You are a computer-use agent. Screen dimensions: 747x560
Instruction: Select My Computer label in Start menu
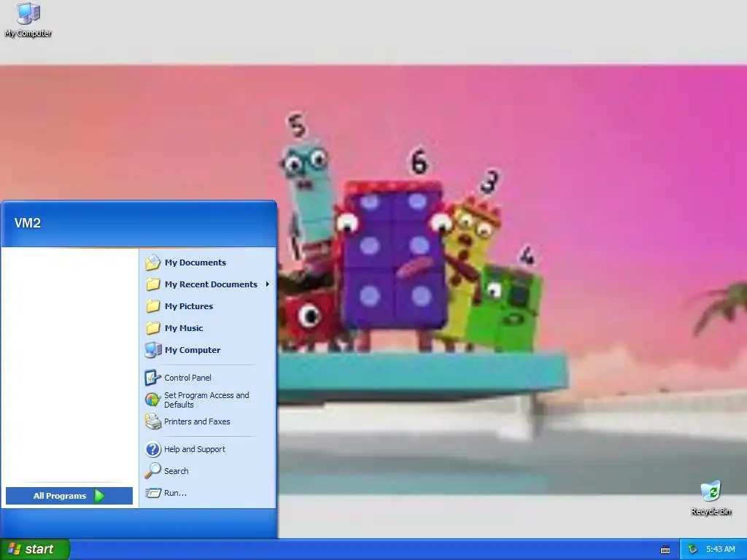coord(193,350)
